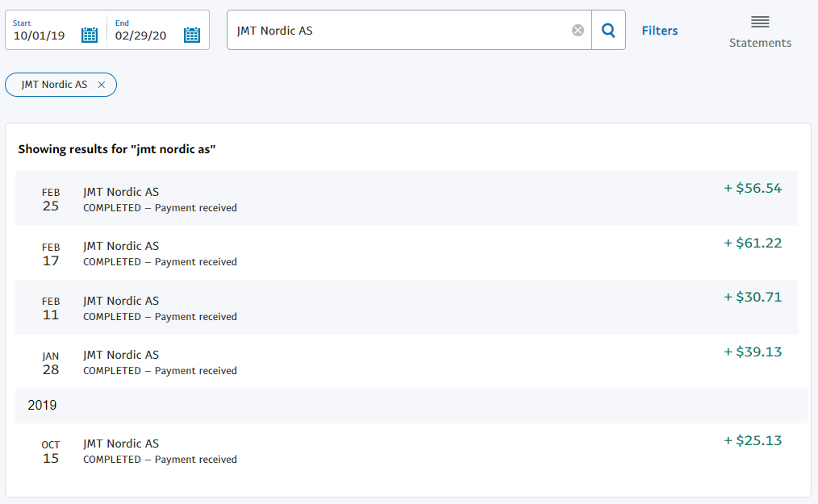Clear the search field text
Image resolution: width=818 pixels, height=504 pixels.
[578, 31]
